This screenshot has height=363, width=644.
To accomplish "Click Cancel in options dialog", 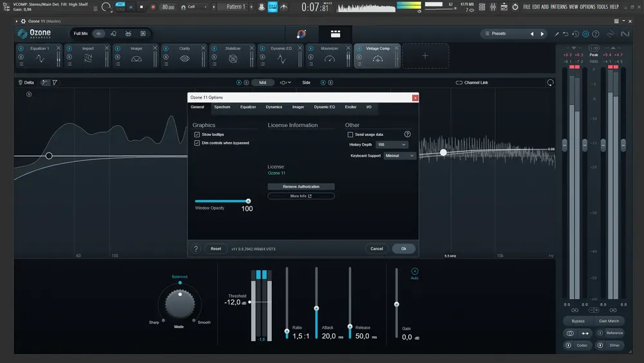I will [x=377, y=249].
